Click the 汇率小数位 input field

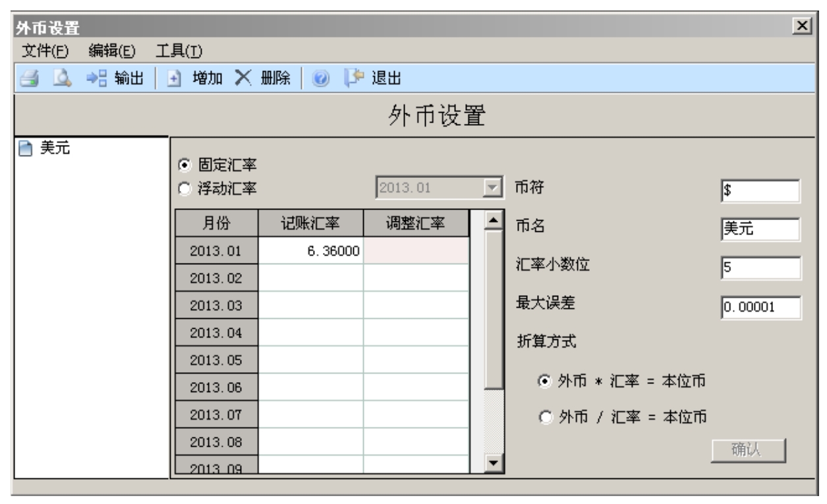760,267
